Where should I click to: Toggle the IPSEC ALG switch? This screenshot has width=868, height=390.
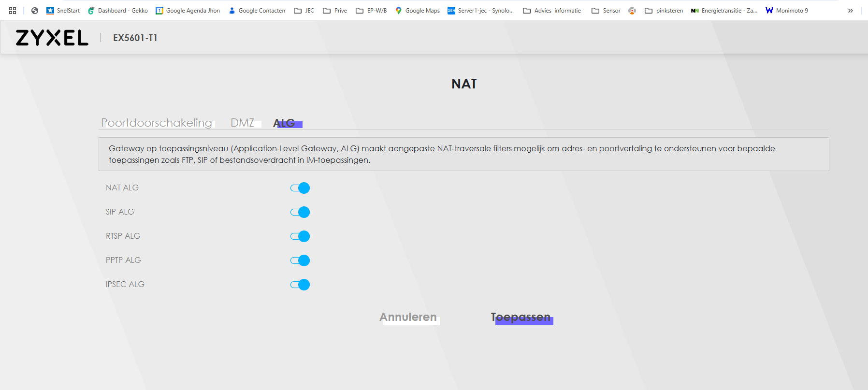pos(300,285)
